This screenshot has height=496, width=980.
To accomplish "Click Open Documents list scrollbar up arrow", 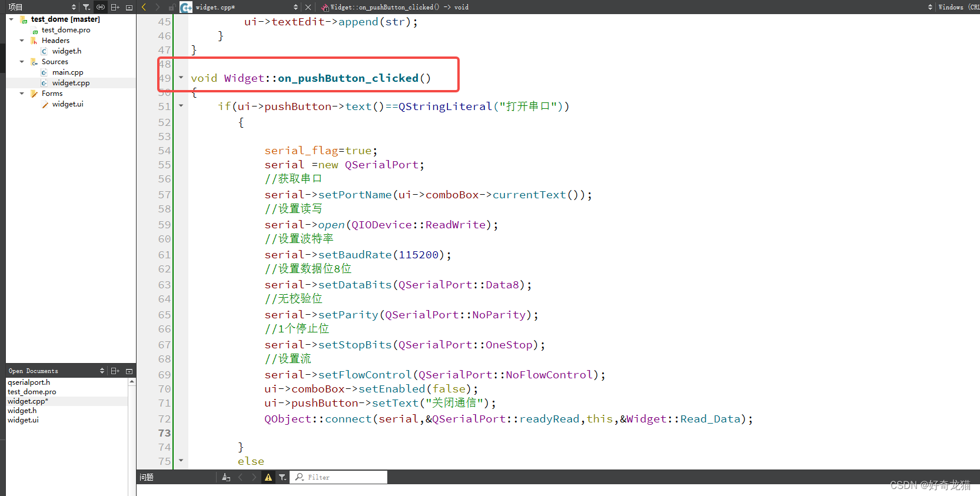I will [x=132, y=382].
